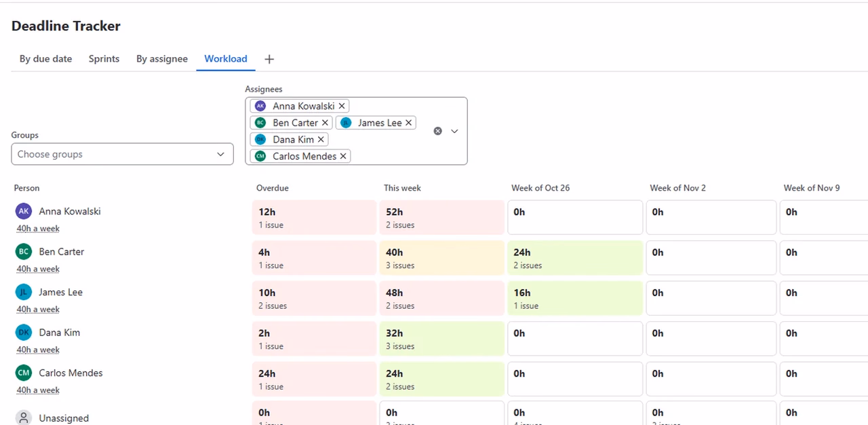Click James Lee's JL avatar in list

point(24,292)
